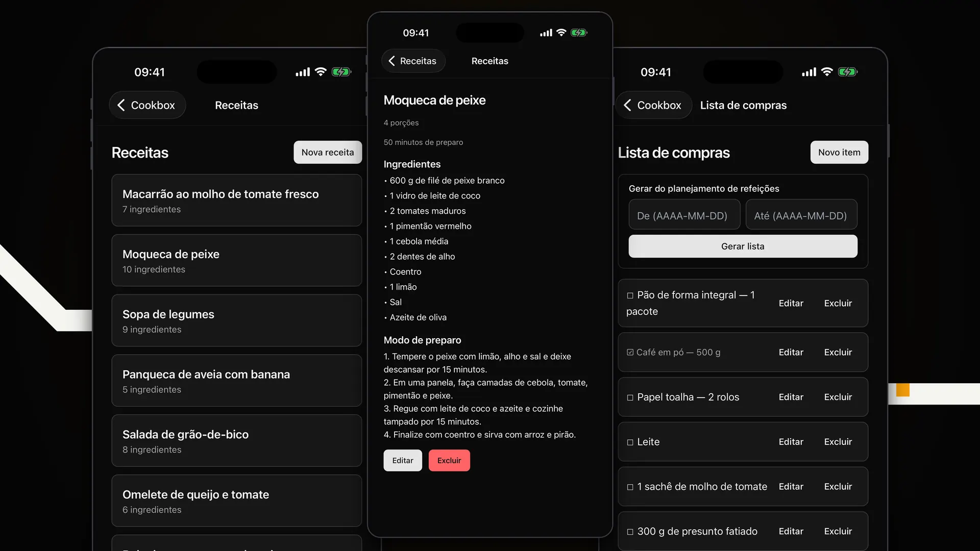The image size is (980, 551).
Task: Uncheck the Café em pó checkbox
Action: point(630,353)
